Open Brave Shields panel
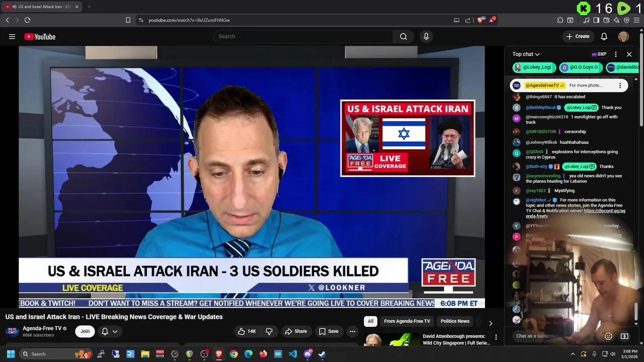Screen dimensions: 644x362 click(x=480, y=20)
